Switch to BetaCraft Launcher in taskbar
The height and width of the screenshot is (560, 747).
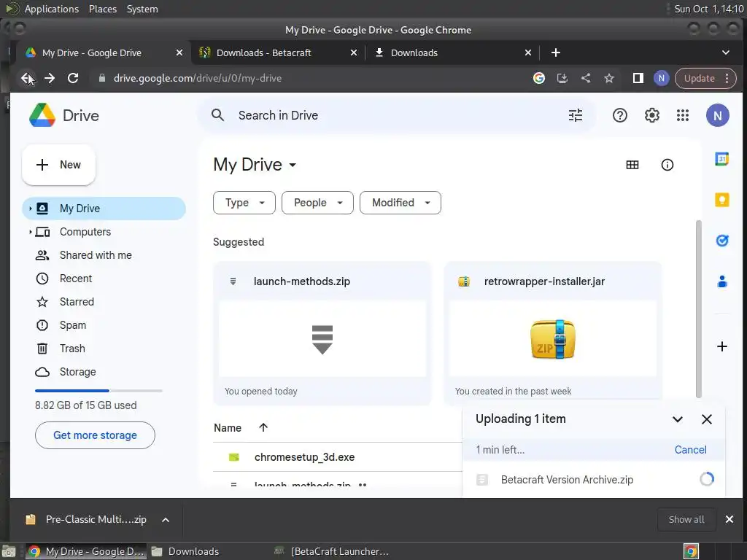point(333,551)
